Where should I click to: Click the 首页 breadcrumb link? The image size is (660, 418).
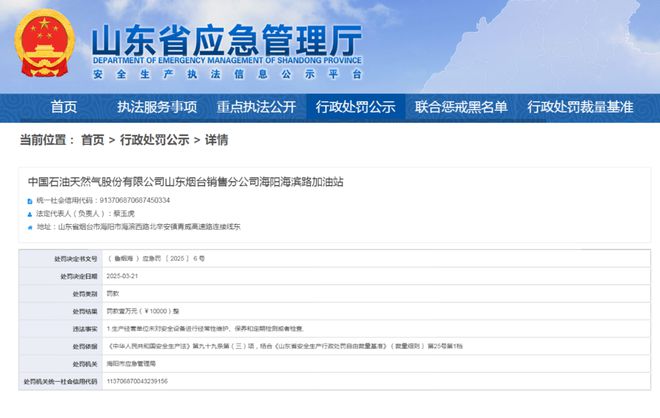click(x=93, y=140)
